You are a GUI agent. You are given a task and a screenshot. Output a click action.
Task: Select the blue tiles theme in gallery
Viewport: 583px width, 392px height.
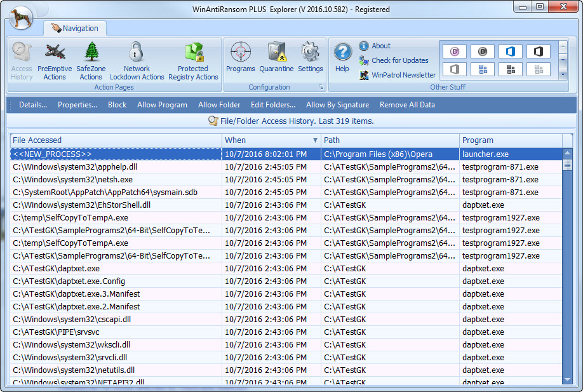(483, 69)
